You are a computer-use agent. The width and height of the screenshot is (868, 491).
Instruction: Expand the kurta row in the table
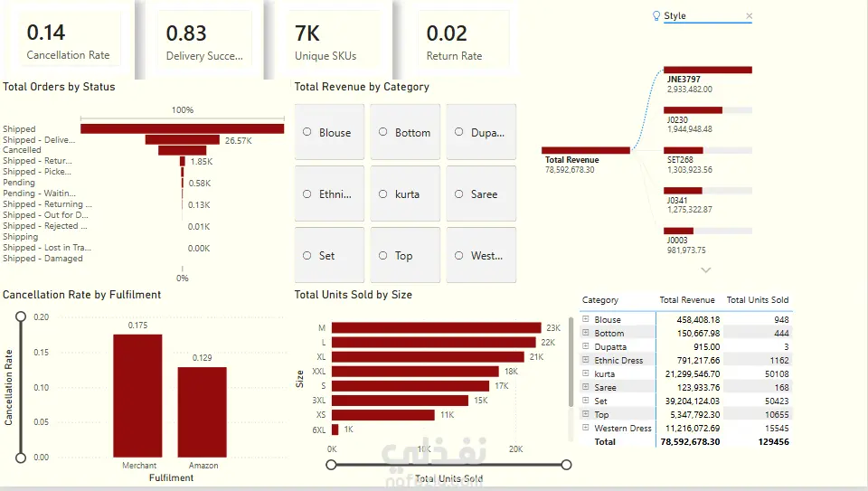(586, 373)
